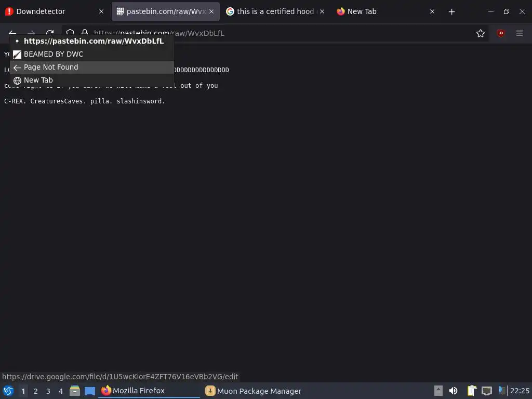Restore down the Firefox window
This screenshot has height=399, width=532.
pos(507,11)
